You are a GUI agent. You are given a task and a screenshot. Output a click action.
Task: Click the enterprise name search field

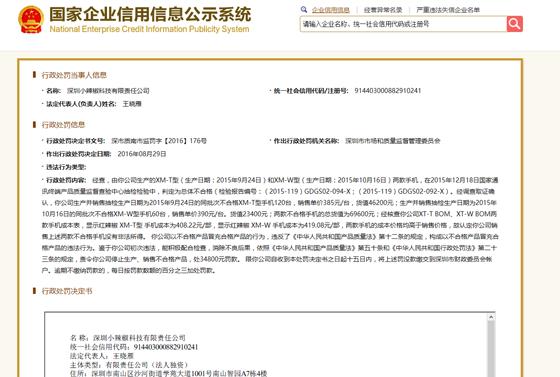tap(403, 24)
